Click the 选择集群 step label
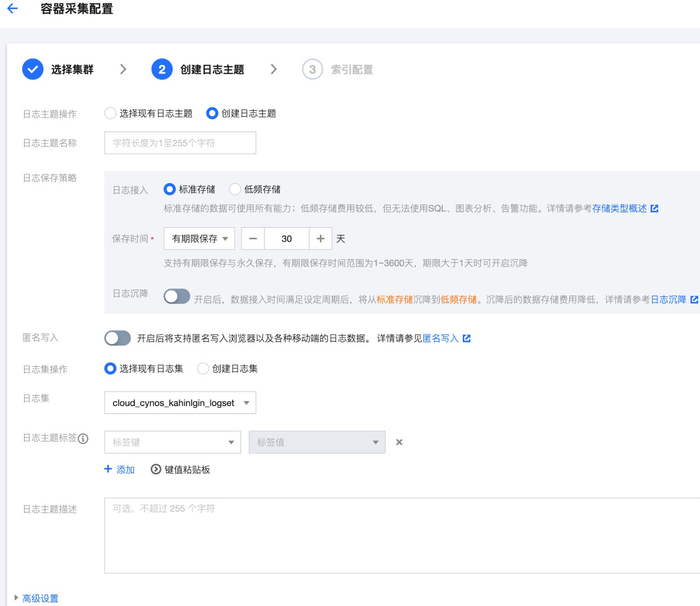The image size is (700, 606). click(x=72, y=69)
